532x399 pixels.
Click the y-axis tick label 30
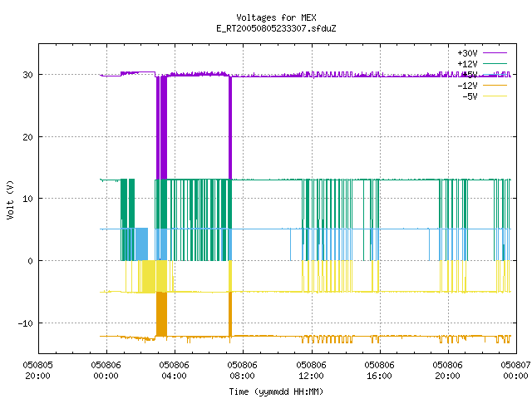pos(27,75)
